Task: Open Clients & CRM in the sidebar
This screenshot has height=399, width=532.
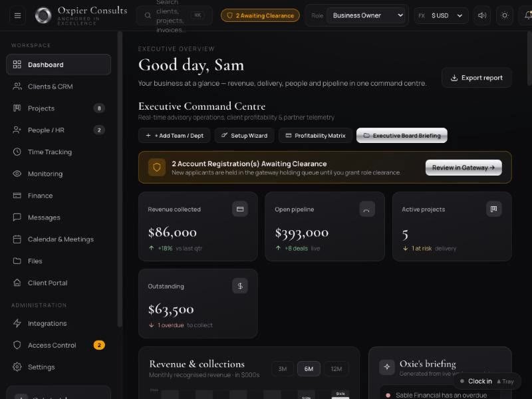Action: point(59,86)
